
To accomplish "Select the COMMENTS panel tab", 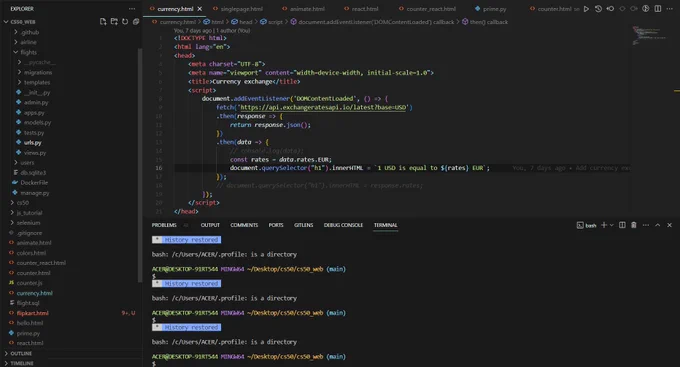I will point(244,225).
